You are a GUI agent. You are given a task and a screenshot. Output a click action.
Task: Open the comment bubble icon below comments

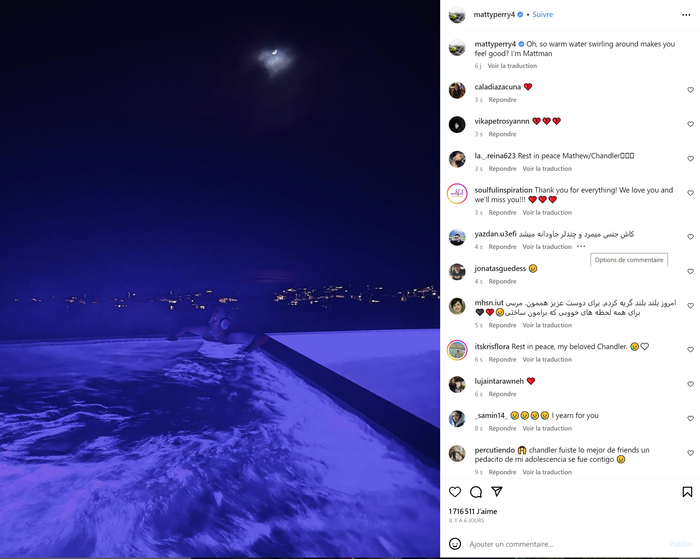[476, 492]
